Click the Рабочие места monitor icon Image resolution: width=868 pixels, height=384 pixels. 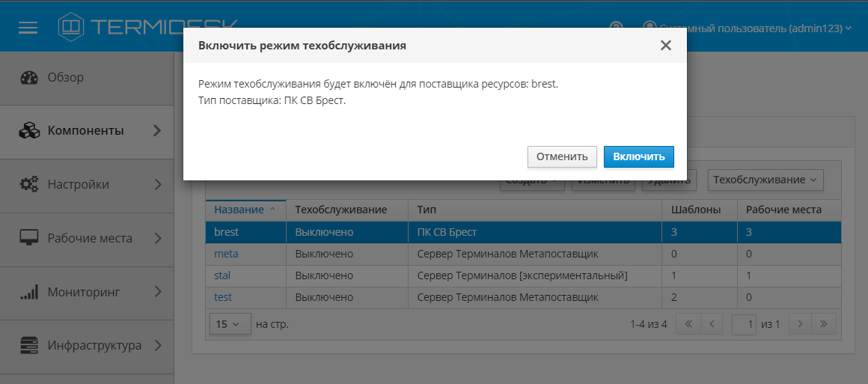pos(29,238)
